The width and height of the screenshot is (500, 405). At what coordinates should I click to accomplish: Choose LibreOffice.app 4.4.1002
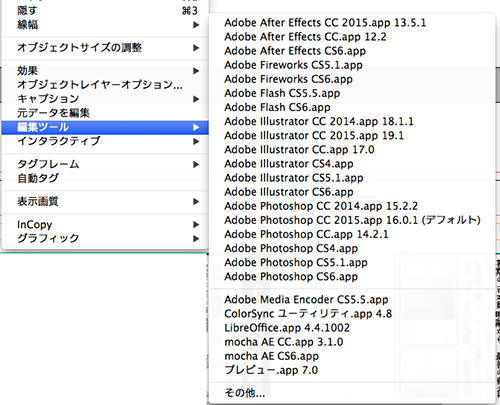[352, 328]
